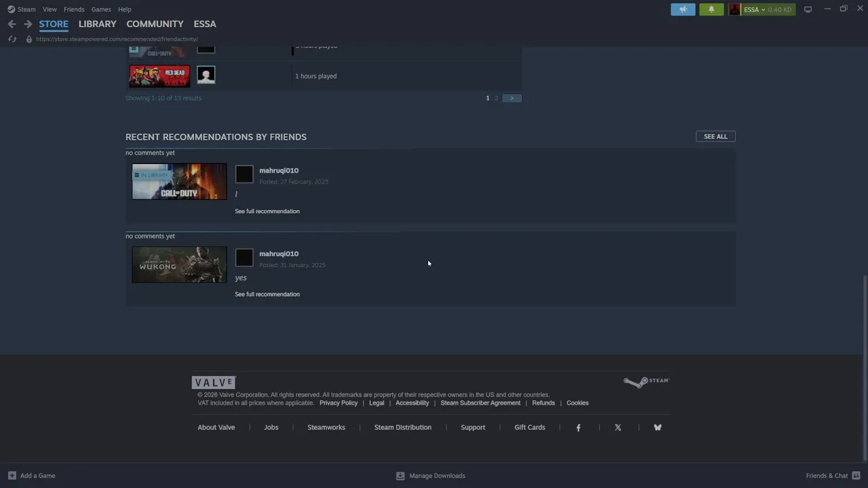The width and height of the screenshot is (868, 488).
Task: Click the ESSA profile avatar at top right
Action: click(734, 9)
